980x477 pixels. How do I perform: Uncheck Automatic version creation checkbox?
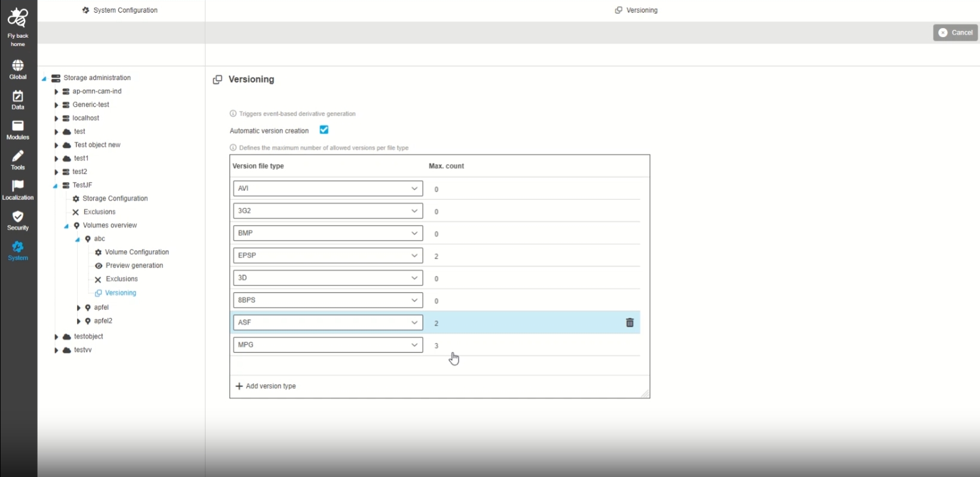324,130
